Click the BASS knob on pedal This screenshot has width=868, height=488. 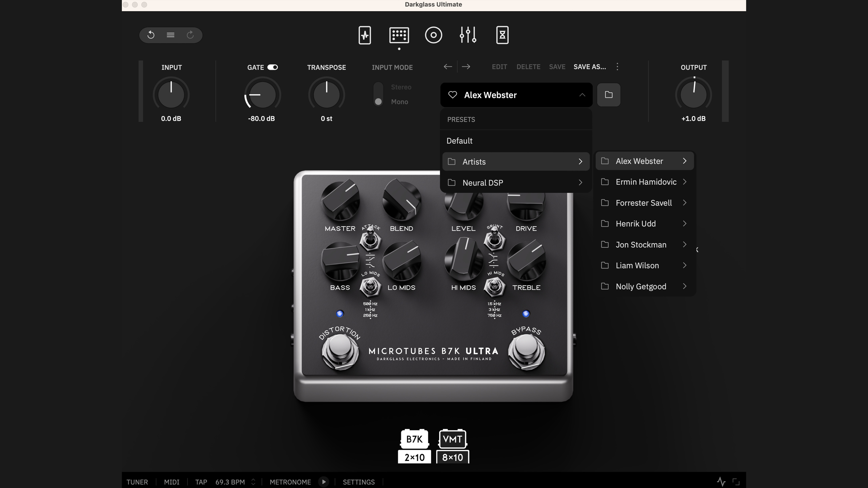pyautogui.click(x=340, y=261)
